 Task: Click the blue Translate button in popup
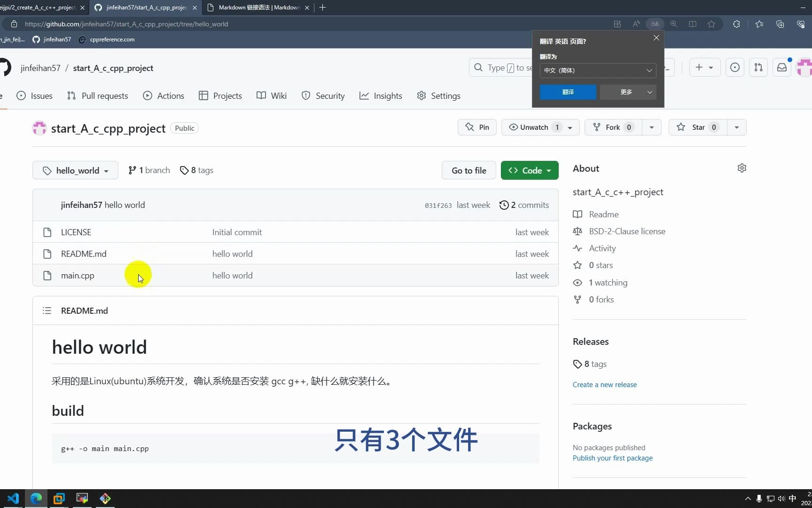click(568, 92)
